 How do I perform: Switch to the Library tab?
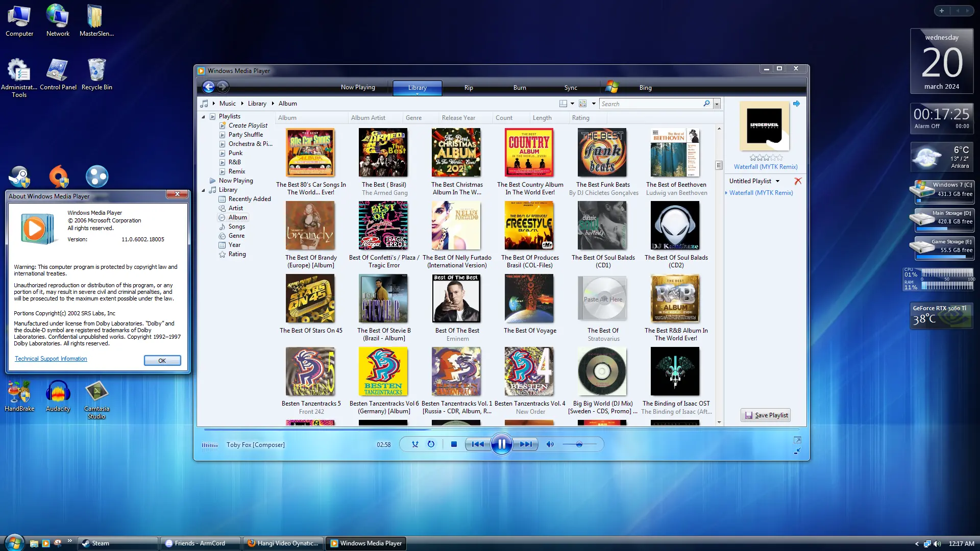418,88
